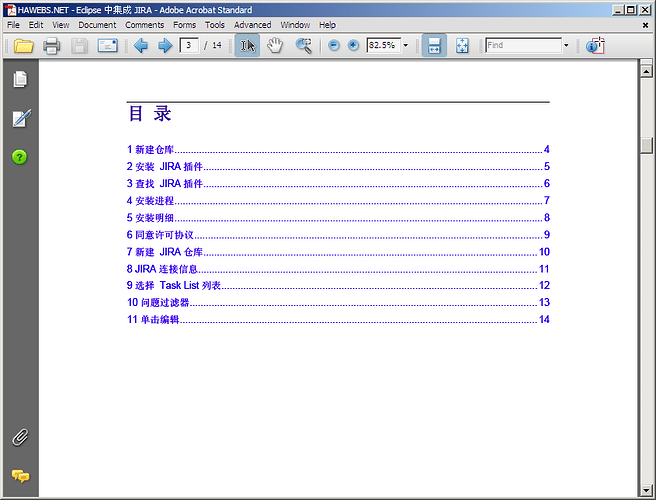Open the Comments menu
Viewport: 656px width, 500px height.
145,24
